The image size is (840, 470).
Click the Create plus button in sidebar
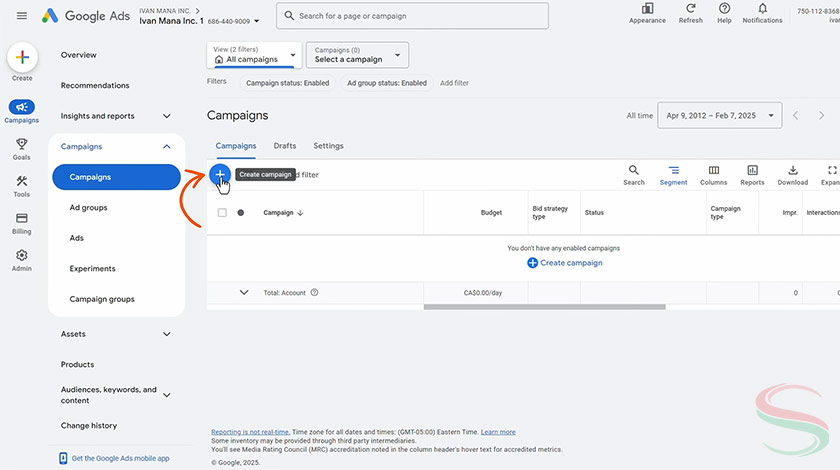coord(22,57)
